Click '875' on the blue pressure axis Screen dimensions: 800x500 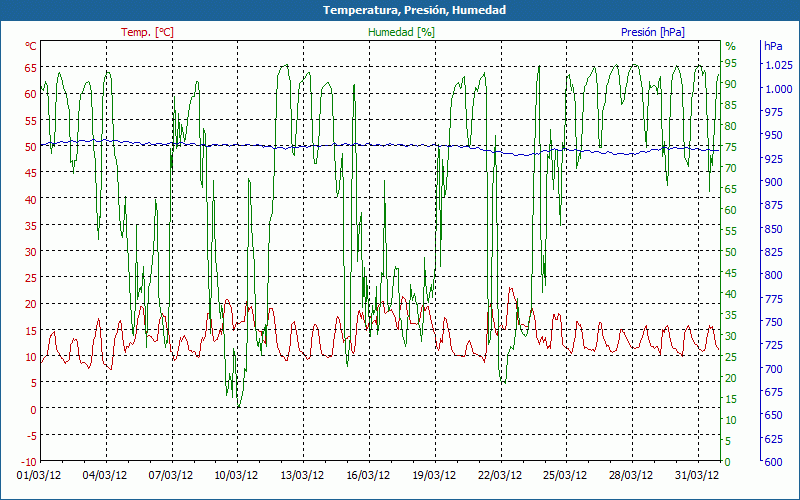[x=773, y=205]
